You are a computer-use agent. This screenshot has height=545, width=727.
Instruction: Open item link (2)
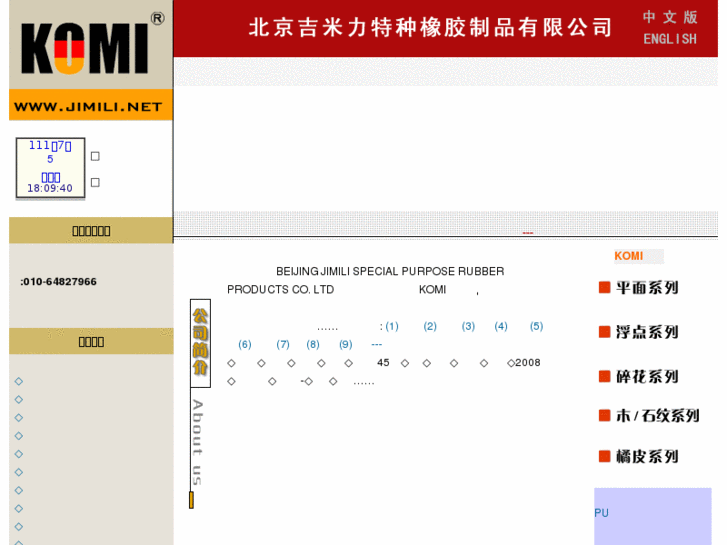point(430,327)
